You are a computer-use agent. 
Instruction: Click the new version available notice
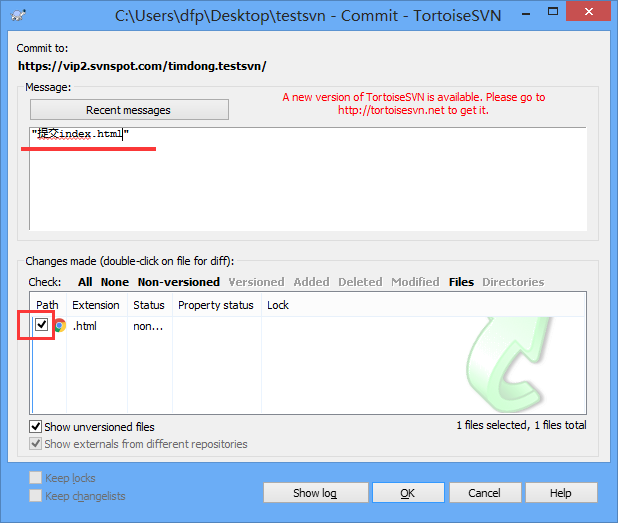tap(414, 103)
